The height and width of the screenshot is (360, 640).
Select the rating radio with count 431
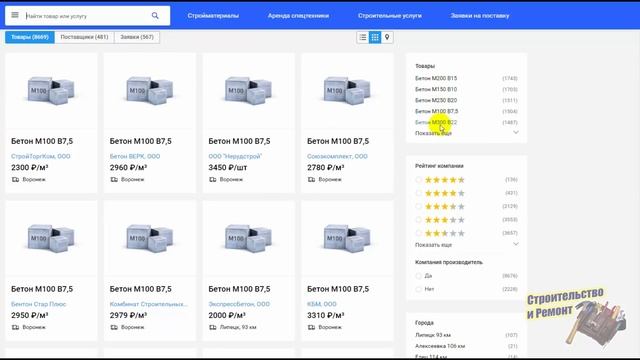(x=418, y=193)
